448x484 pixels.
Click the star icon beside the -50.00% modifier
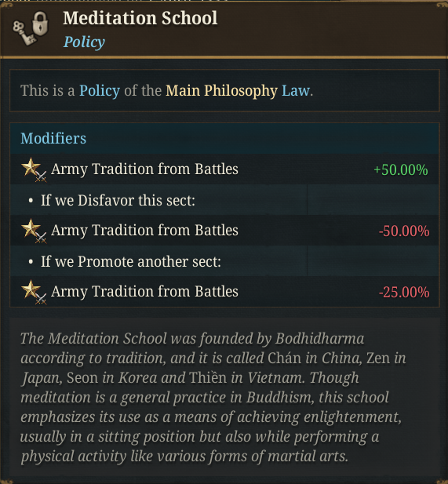(34, 231)
